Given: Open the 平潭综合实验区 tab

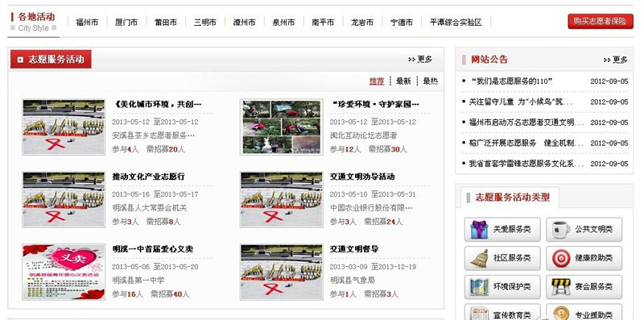Looking at the screenshot, I should pos(456,23).
